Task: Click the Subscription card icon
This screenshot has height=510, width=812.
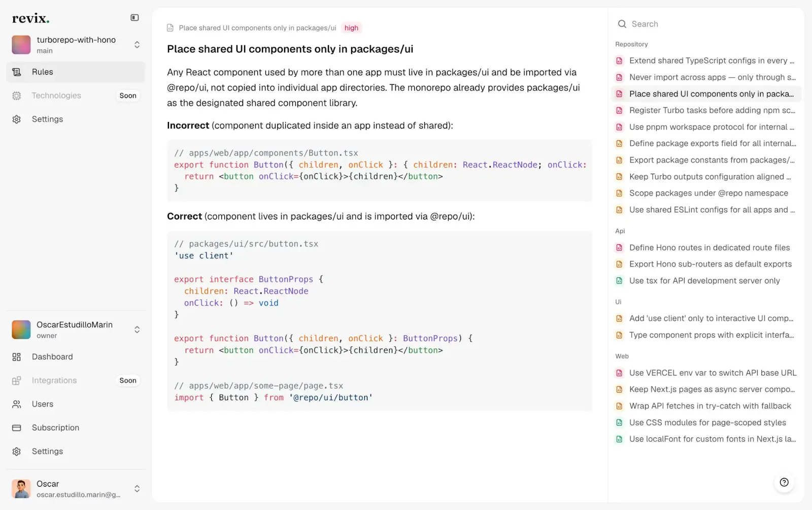Action: pyautogui.click(x=17, y=428)
